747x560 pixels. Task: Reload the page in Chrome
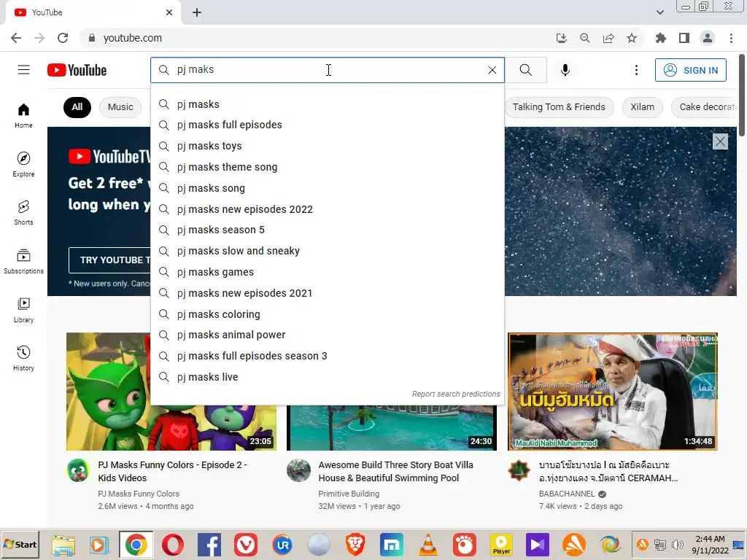(63, 38)
